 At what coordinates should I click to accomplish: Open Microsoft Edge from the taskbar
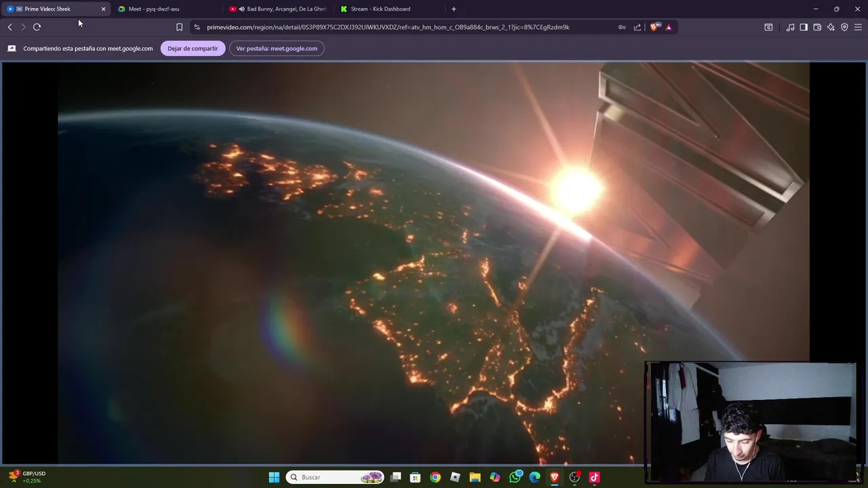point(534,477)
